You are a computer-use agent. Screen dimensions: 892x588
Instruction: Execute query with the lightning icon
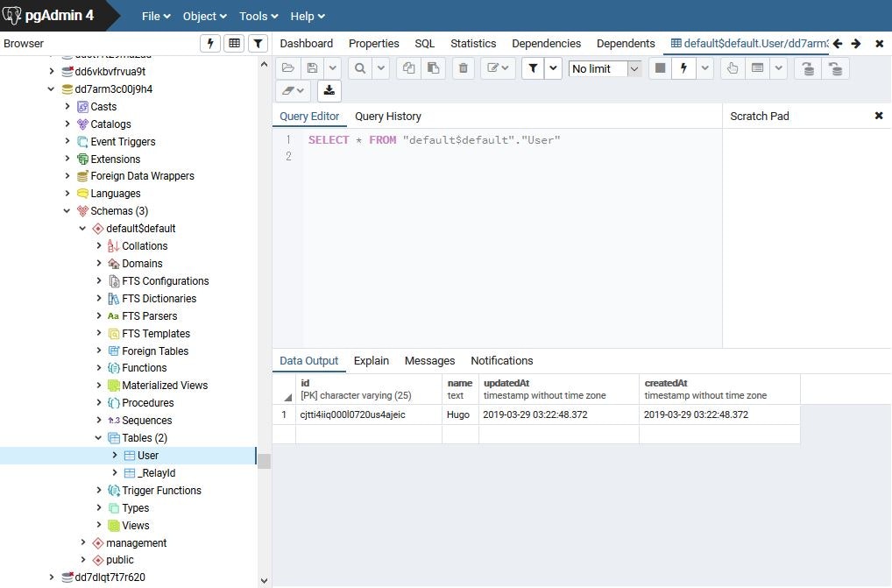(x=683, y=68)
